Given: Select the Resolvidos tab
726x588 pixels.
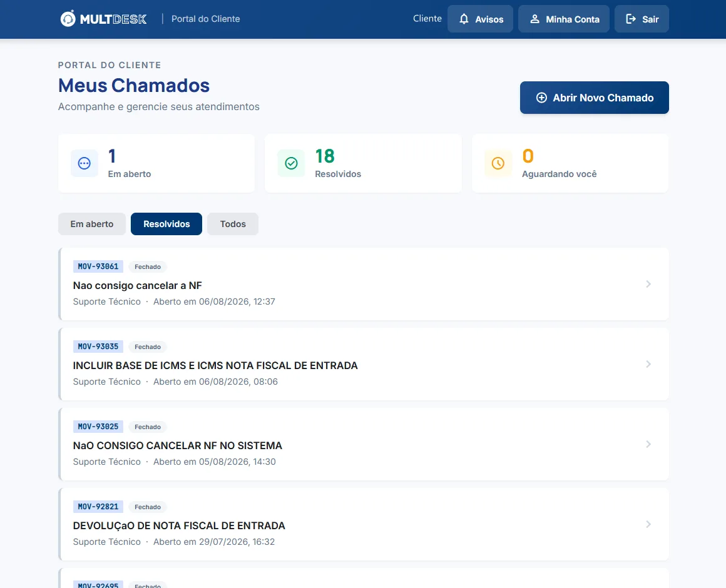Looking at the screenshot, I should point(166,224).
